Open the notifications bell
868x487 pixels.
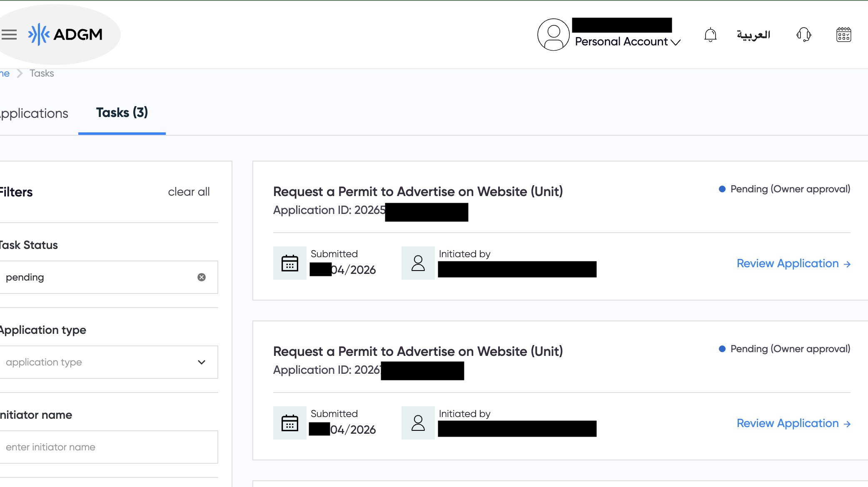pos(710,35)
